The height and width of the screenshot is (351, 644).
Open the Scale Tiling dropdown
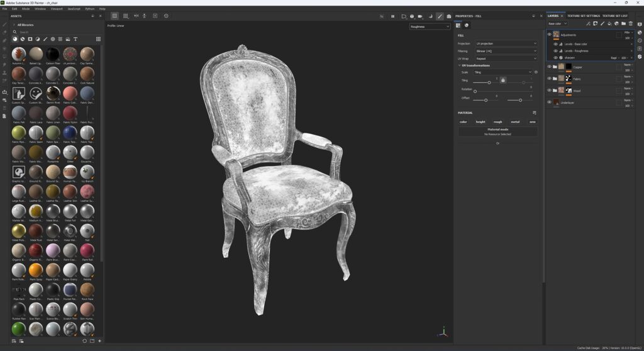click(502, 72)
